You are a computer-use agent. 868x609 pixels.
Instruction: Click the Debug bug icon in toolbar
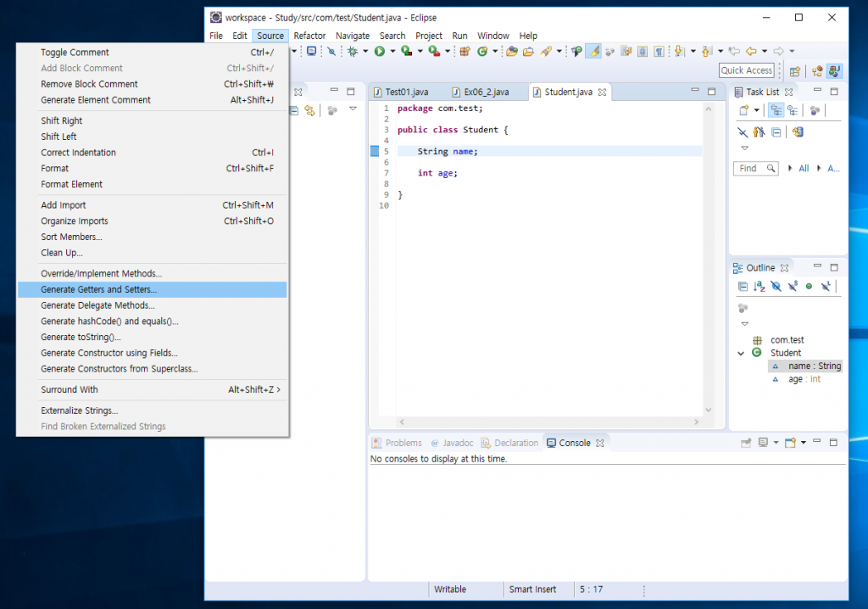coord(353,52)
